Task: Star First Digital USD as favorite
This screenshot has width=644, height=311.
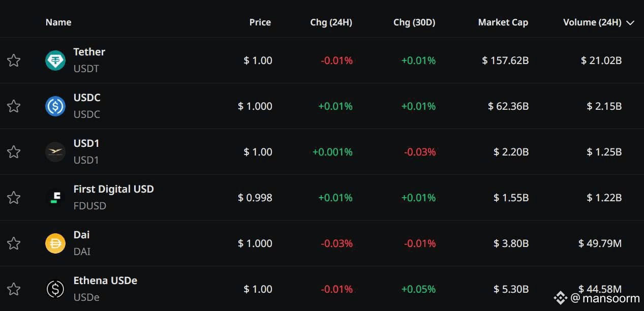Action: coord(14,198)
